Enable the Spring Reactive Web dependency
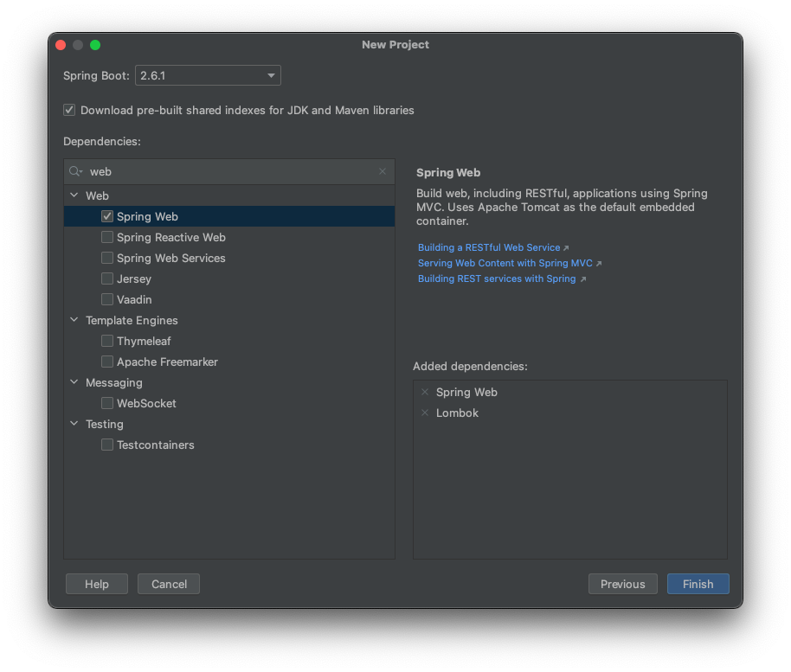 point(107,237)
